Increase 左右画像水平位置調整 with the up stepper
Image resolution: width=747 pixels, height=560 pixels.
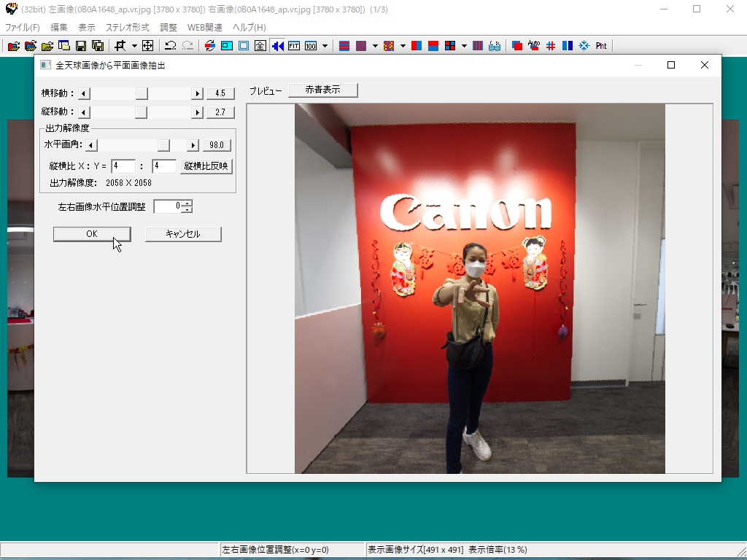pos(187,203)
